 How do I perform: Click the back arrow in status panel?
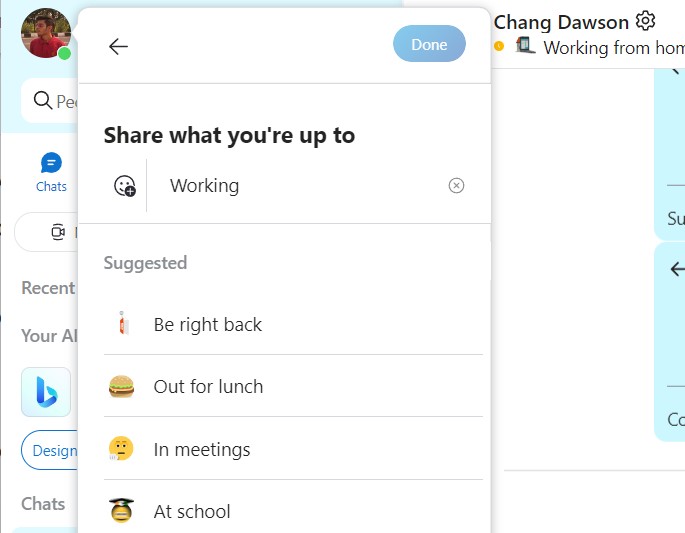coord(118,46)
